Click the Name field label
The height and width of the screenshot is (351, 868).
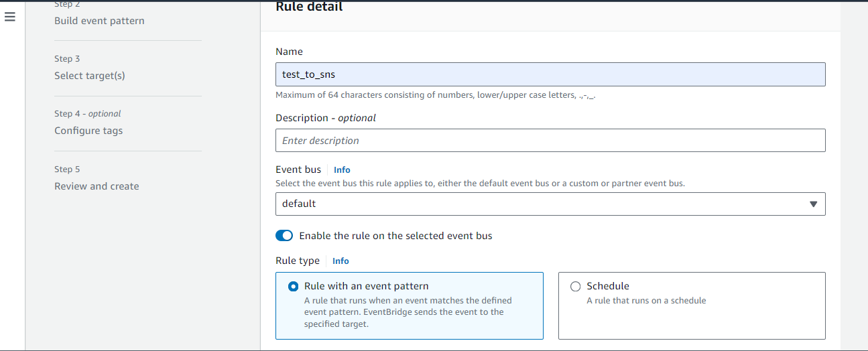289,52
